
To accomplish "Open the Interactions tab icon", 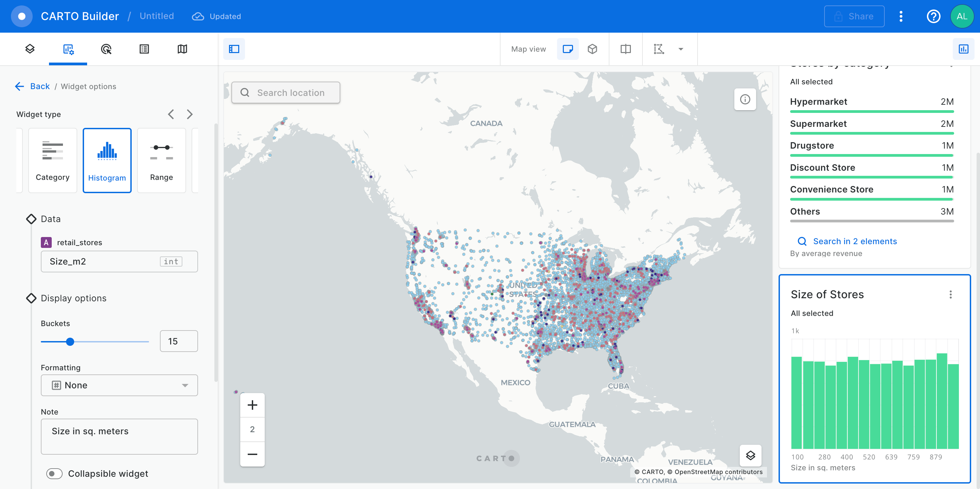I will coord(106,49).
